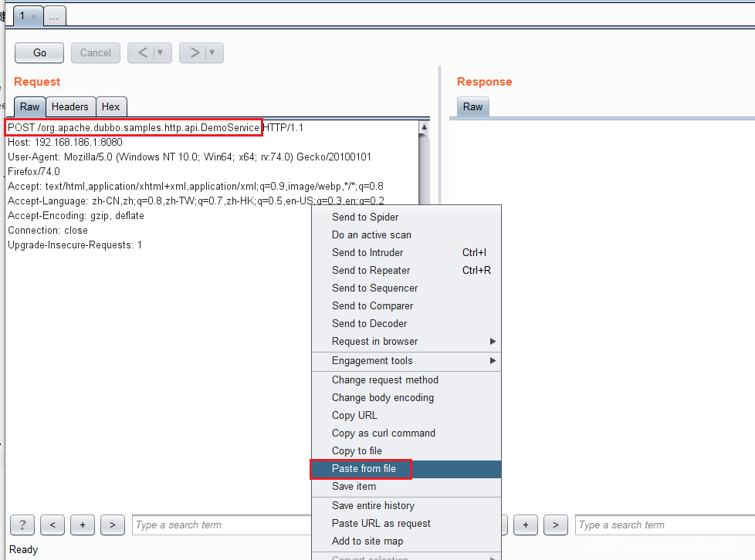Click the forward history arrow button
Screen dimensions: 755x560
[x=194, y=52]
